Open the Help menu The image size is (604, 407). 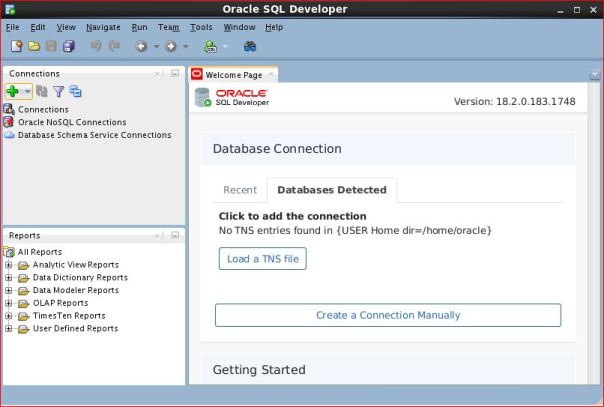(274, 27)
